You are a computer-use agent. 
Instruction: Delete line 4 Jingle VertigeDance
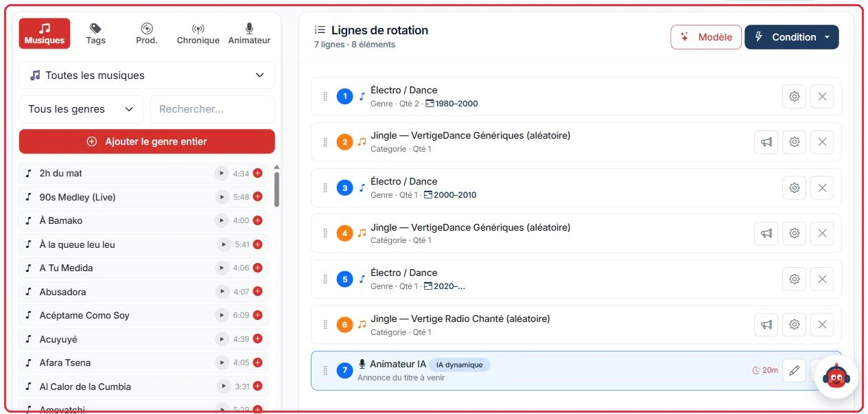[822, 233]
